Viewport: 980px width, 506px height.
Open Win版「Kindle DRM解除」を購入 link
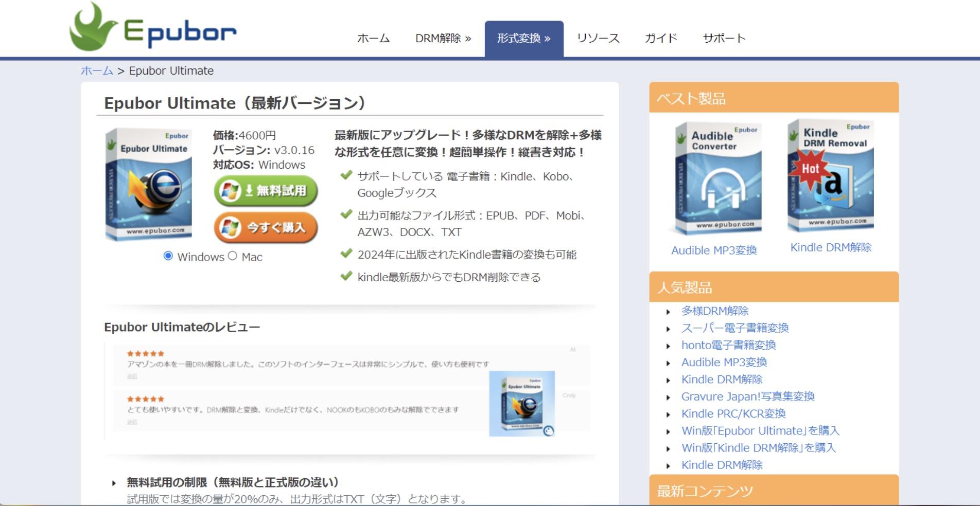pyautogui.click(x=759, y=448)
